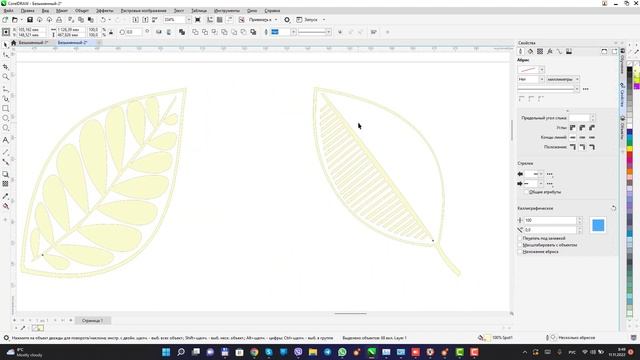The height and width of the screenshot is (360, 640).
Task: Click the Undo arrow icon
Action: pyautogui.click(x=103, y=20)
